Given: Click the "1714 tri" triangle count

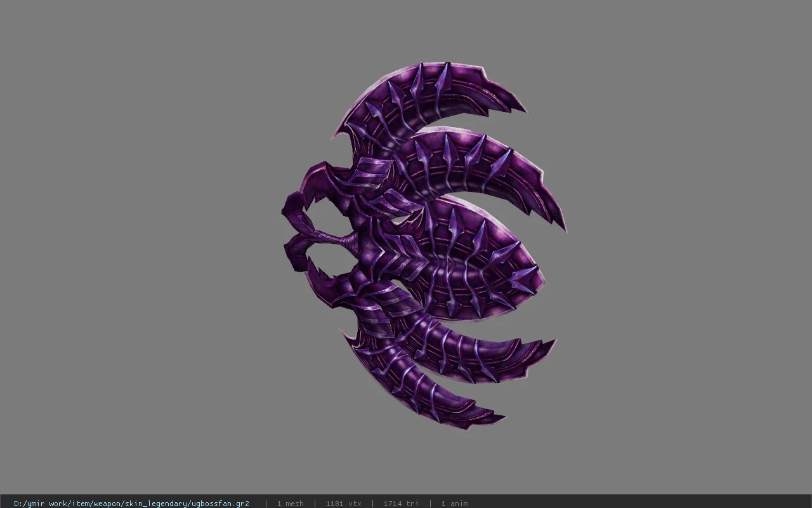Looking at the screenshot, I should point(401,504).
